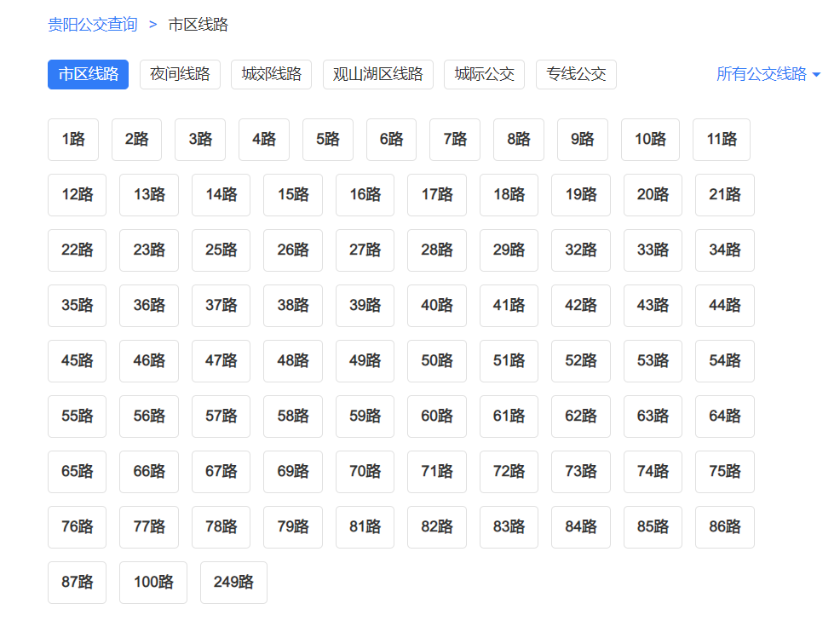Open bus route 9路
Viewport: 840px width, 632px height.
583,140
